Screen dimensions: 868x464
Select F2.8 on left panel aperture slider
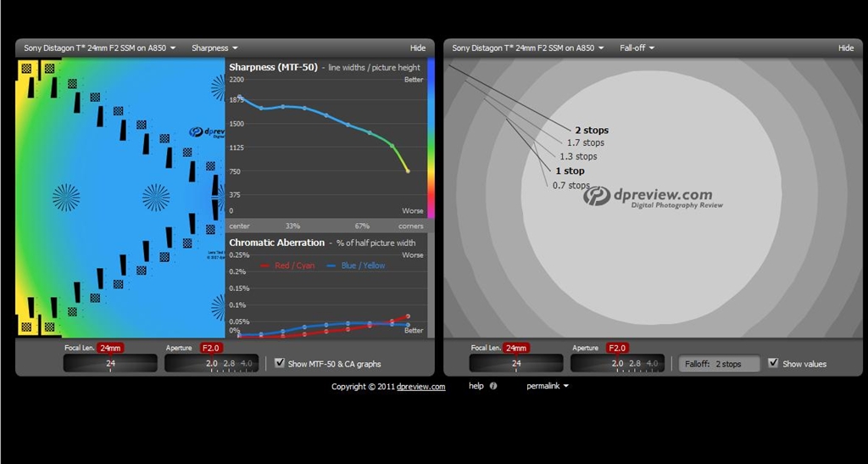pyautogui.click(x=229, y=364)
